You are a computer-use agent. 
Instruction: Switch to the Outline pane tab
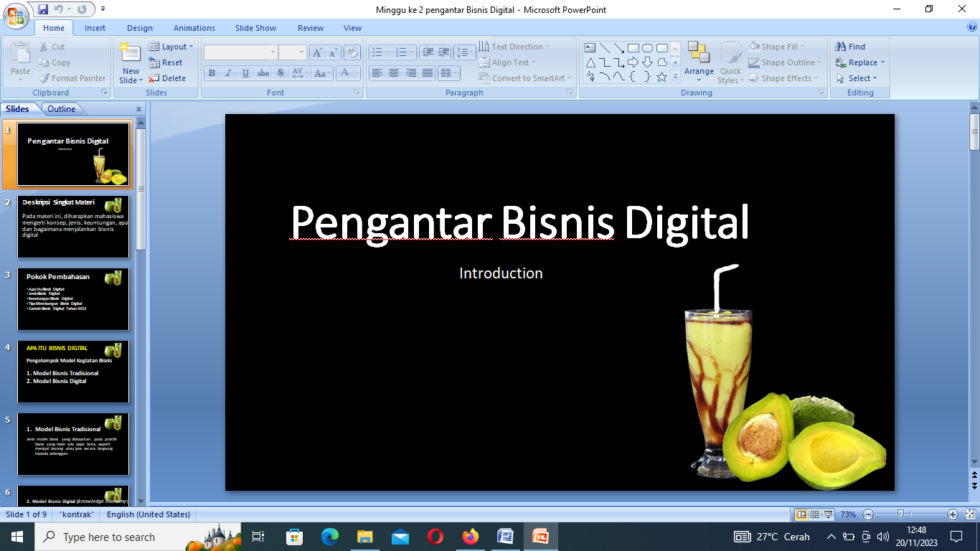click(62, 109)
